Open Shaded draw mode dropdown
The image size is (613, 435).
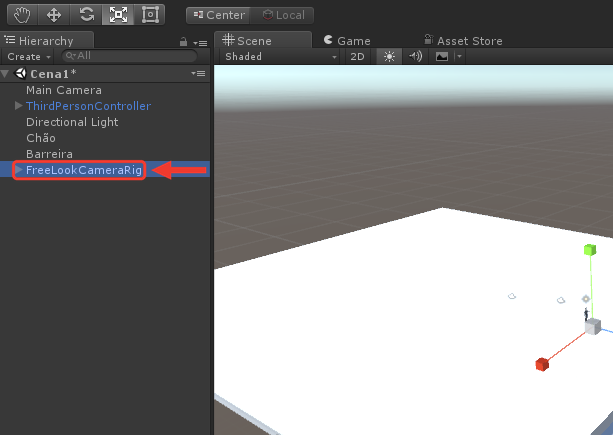coord(280,57)
